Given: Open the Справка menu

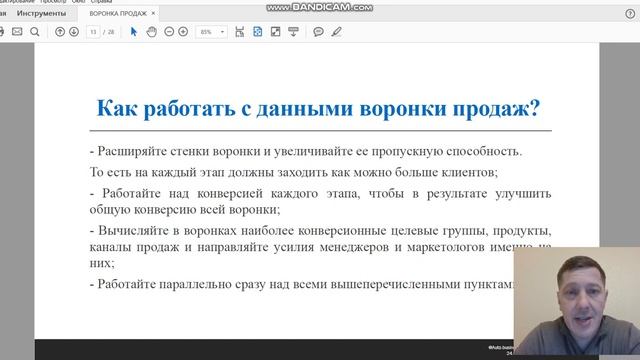Looking at the screenshot, I should coord(101,2).
